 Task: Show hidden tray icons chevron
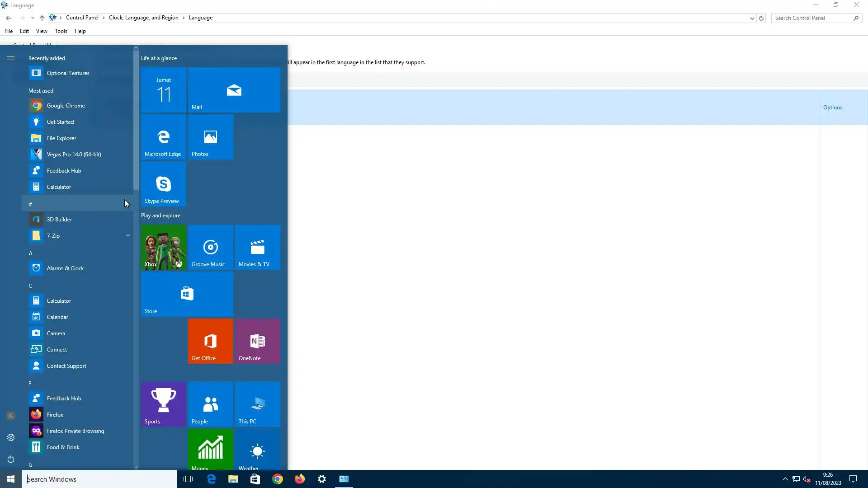[785, 479]
